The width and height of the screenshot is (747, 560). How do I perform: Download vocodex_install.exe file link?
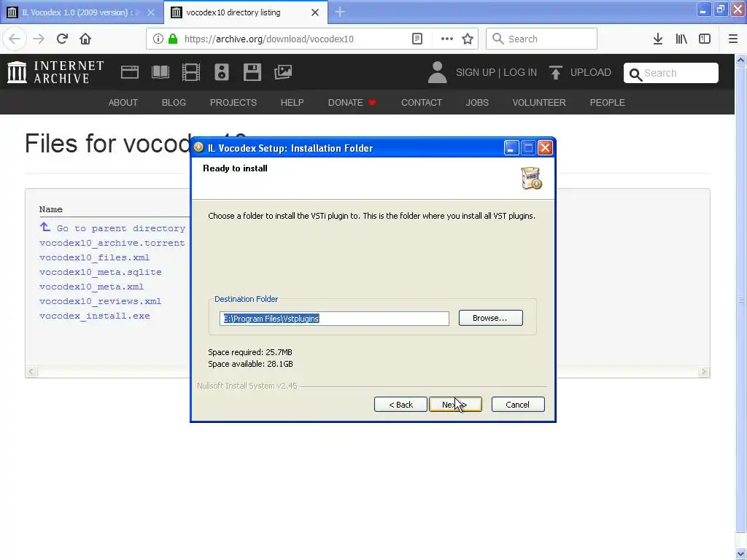(94, 316)
